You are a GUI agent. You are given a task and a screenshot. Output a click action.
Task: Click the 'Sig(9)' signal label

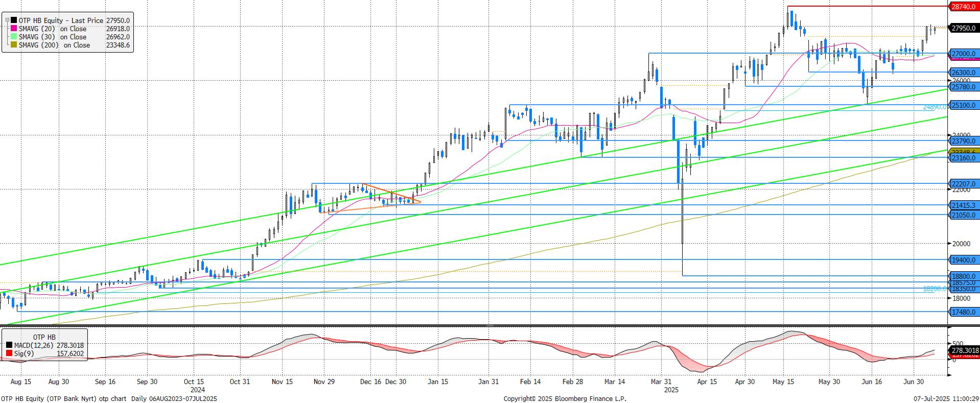[24, 353]
